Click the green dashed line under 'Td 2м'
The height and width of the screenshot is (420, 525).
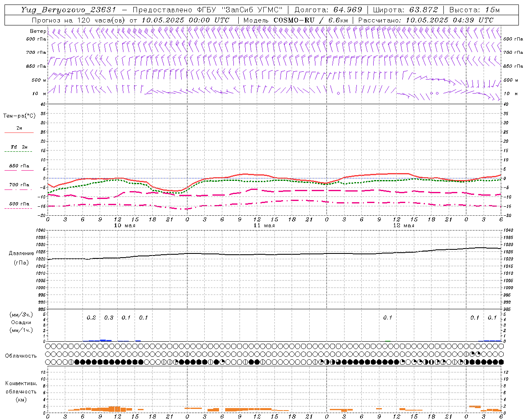(x=18, y=152)
